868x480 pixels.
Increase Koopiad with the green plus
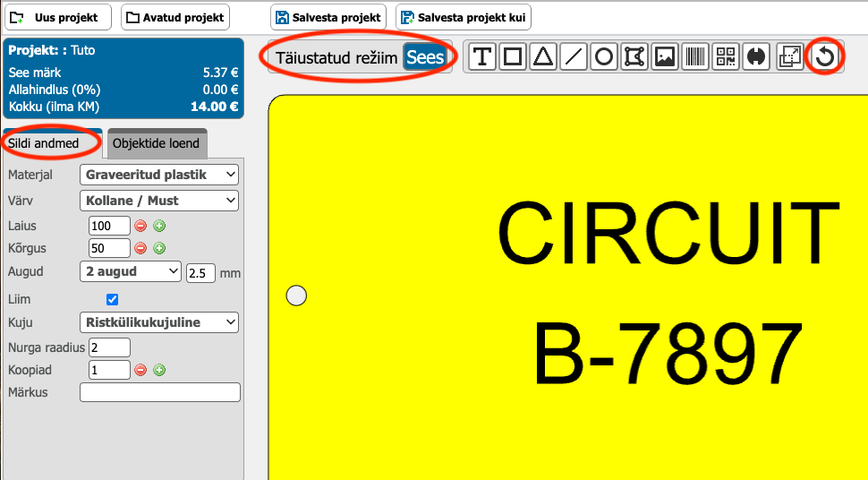pos(159,370)
